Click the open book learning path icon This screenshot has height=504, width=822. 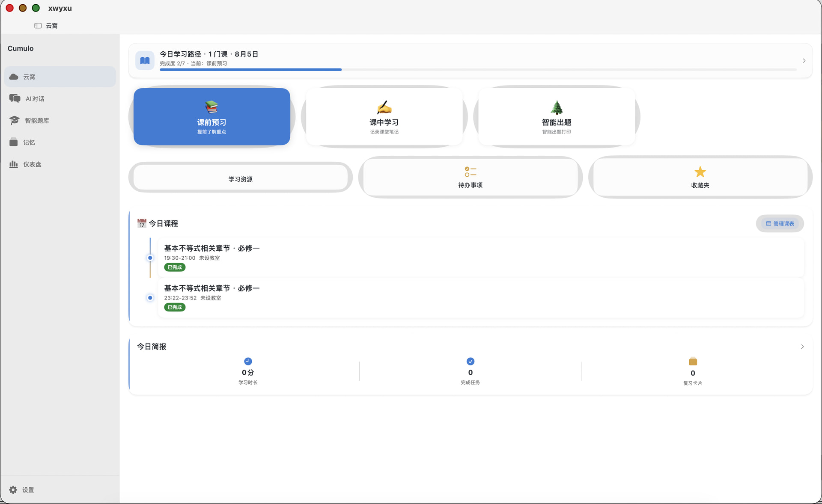(145, 60)
